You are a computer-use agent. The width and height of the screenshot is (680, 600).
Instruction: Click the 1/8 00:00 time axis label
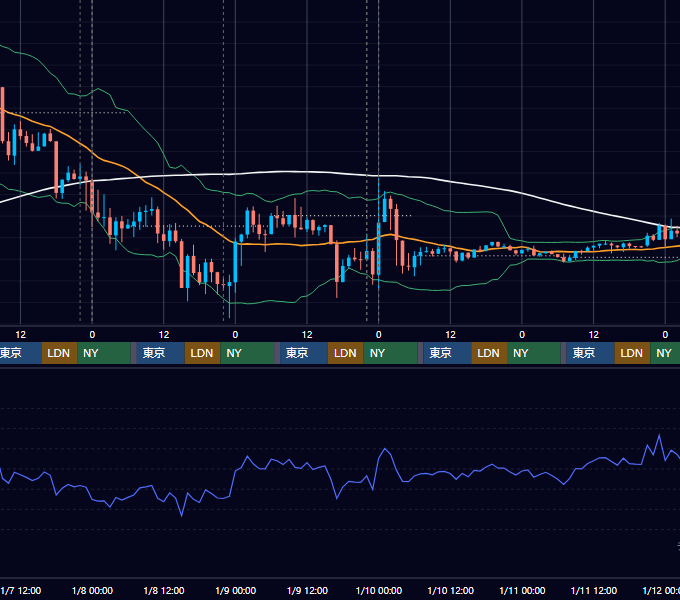[92, 590]
